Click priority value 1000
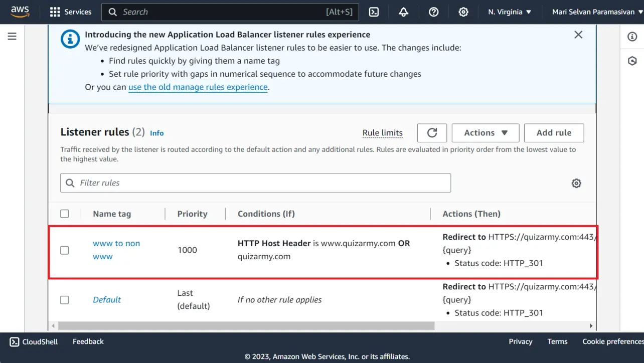644x363 pixels. click(187, 250)
